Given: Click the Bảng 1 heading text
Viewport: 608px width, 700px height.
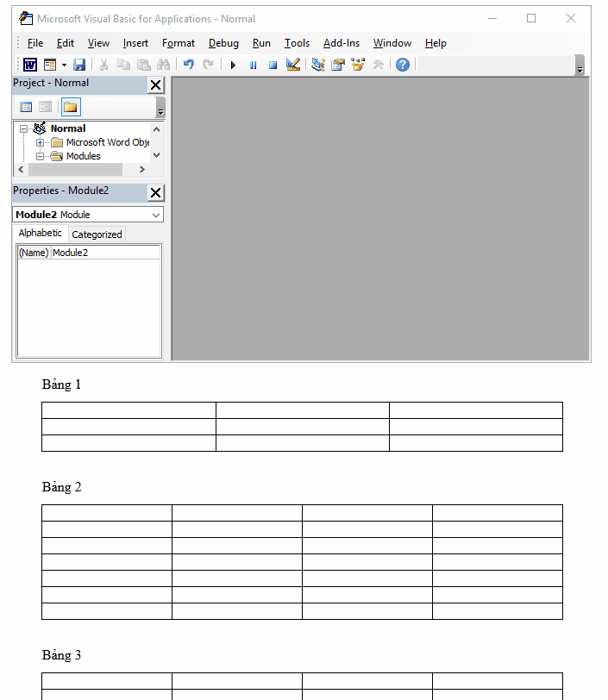Looking at the screenshot, I should (61, 384).
